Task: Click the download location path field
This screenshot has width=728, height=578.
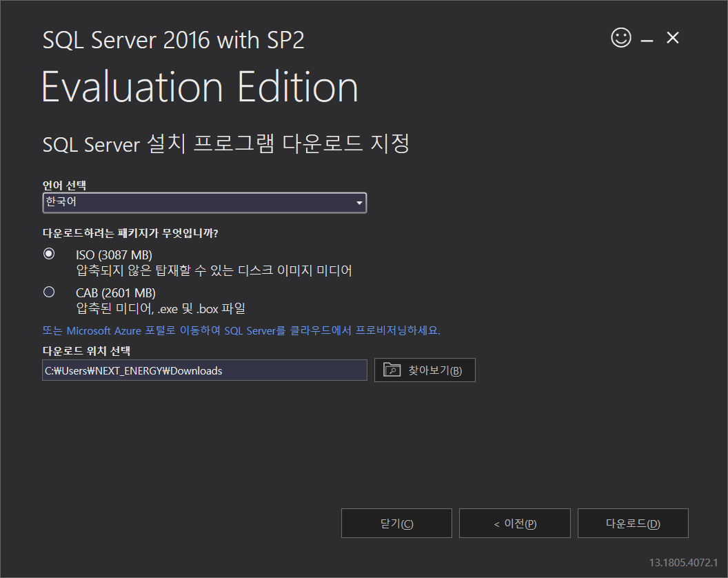Action: tap(204, 370)
